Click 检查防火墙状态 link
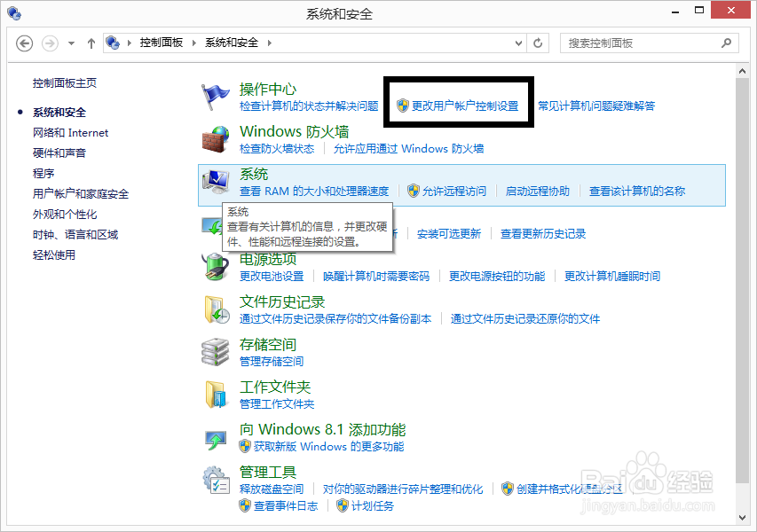Screen dimensions: 757x532 coord(277,149)
